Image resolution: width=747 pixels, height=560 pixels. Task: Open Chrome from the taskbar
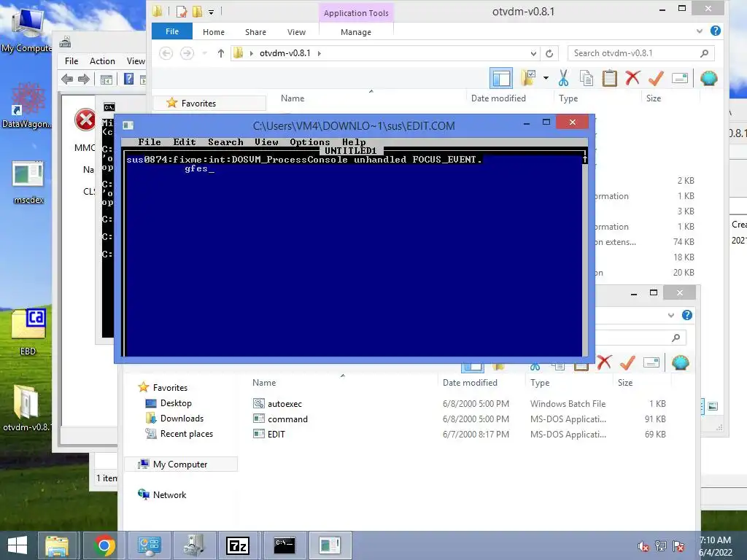pyautogui.click(x=104, y=545)
